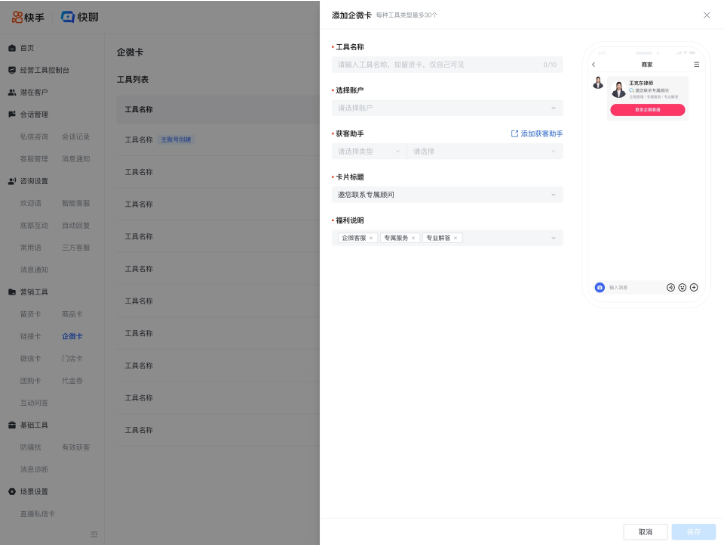Open 链接卡 in the sidebar
This screenshot has height=545, width=726.
click(31, 336)
